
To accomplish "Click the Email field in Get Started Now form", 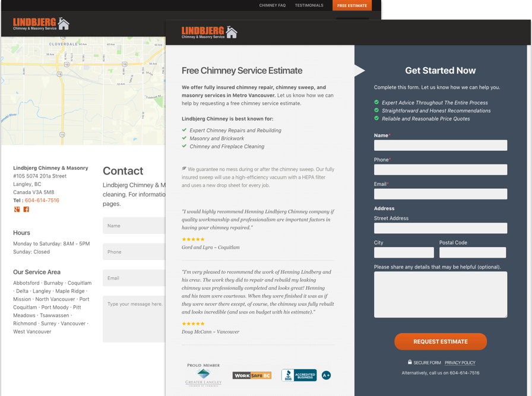I will (441, 194).
